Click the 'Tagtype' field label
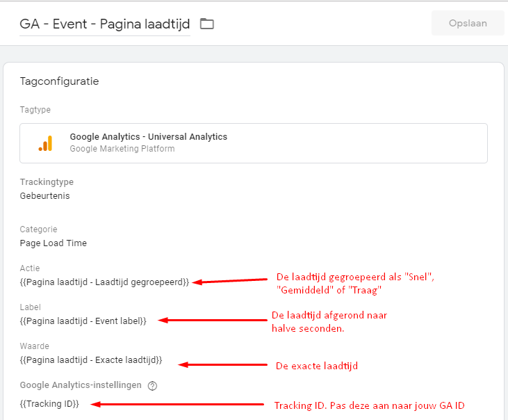508x420 pixels. [35, 110]
